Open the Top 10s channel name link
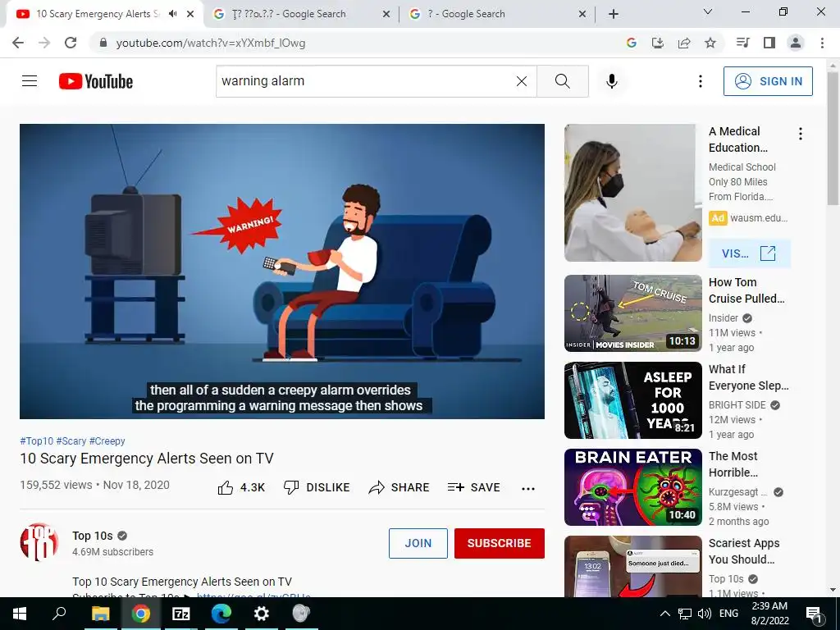The image size is (840, 630). pyautogui.click(x=93, y=536)
